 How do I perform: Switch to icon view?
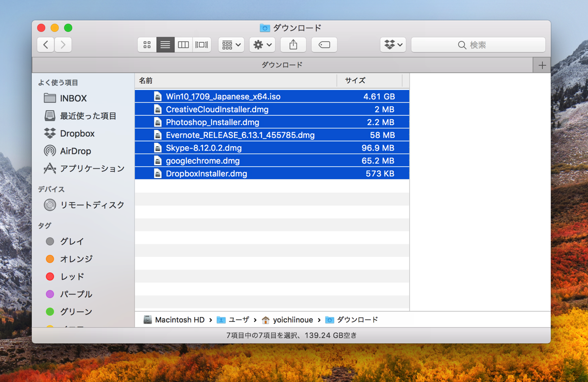147,45
